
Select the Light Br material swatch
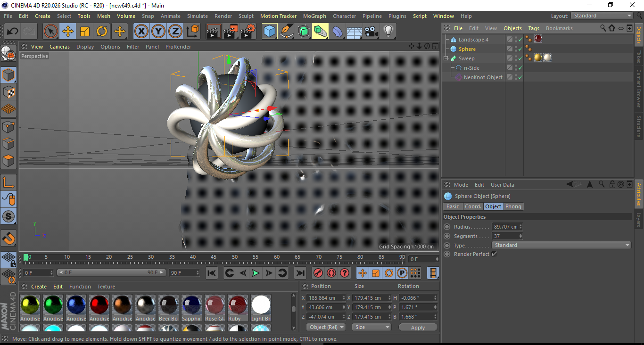[261, 308]
